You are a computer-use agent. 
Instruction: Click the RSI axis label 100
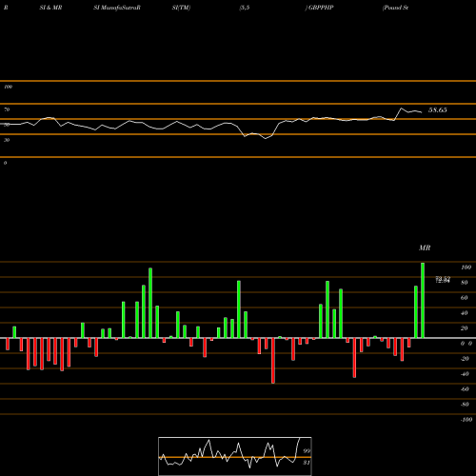8,87
